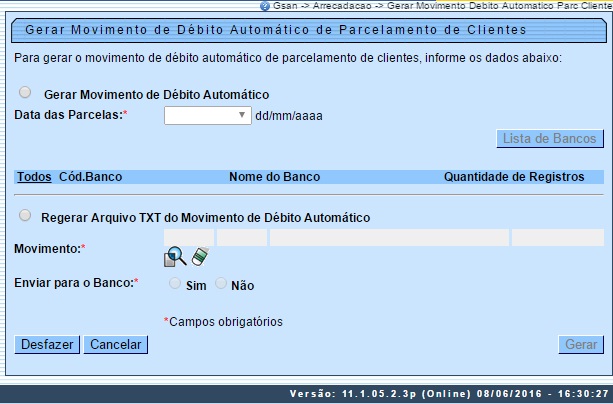Click the Data das Parcelas label
This screenshot has width=613, height=404.
[x=71, y=115]
